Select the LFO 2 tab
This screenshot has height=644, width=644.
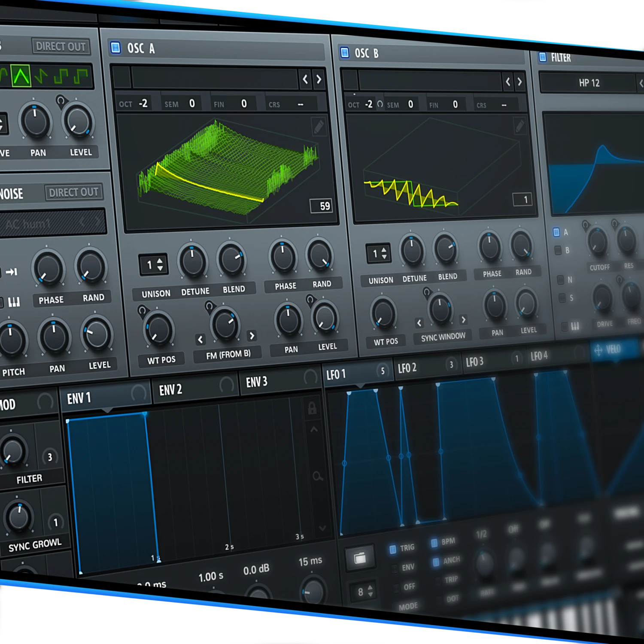point(407,368)
